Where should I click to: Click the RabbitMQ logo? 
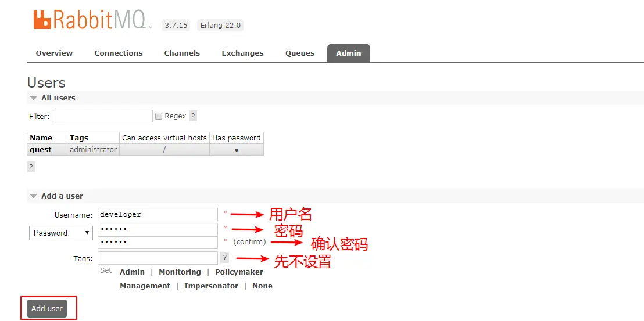point(92,20)
